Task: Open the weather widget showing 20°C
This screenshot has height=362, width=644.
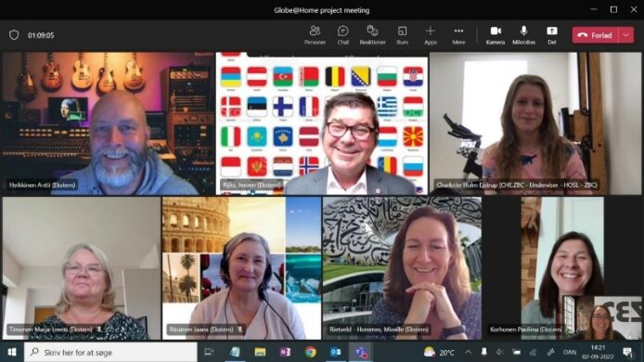Action: [x=439, y=352]
